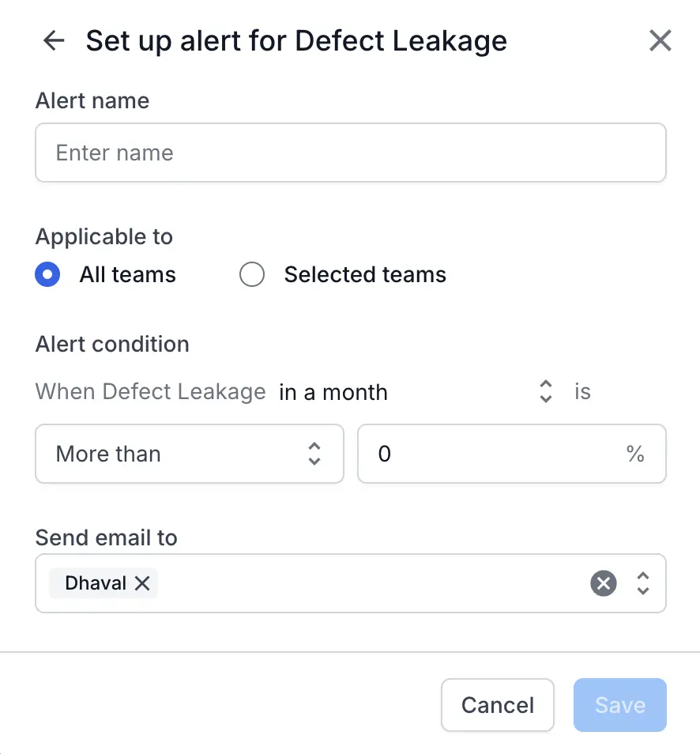Click the back arrow to return

point(53,40)
